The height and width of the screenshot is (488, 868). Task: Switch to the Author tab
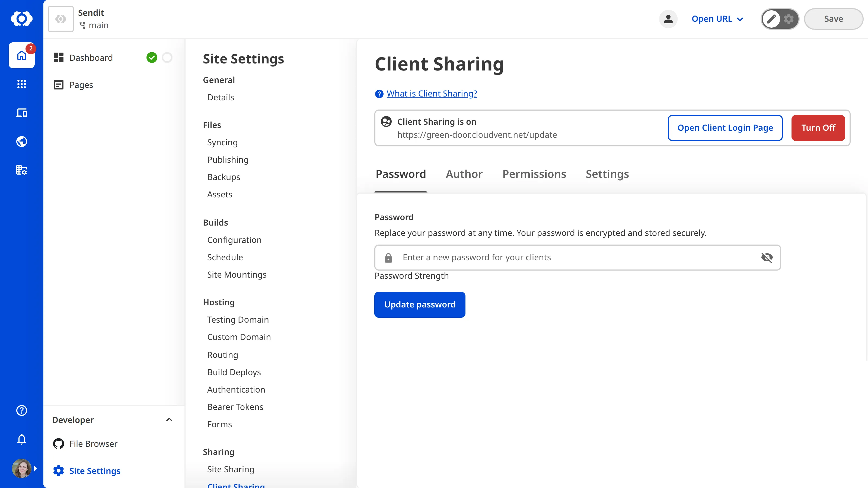click(464, 174)
